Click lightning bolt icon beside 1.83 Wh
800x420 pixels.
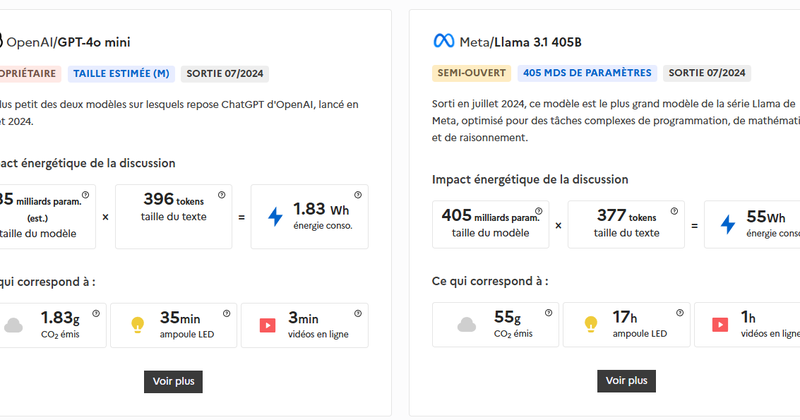click(275, 216)
